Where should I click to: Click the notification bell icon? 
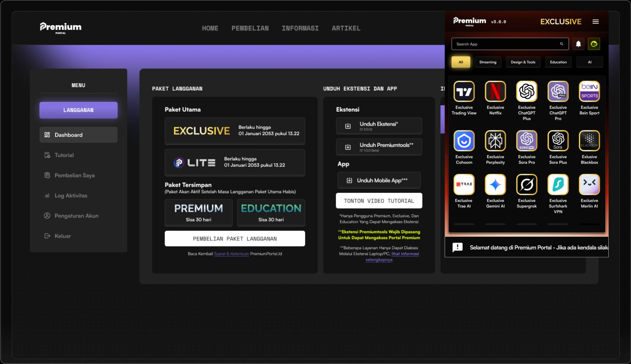pyautogui.click(x=578, y=44)
